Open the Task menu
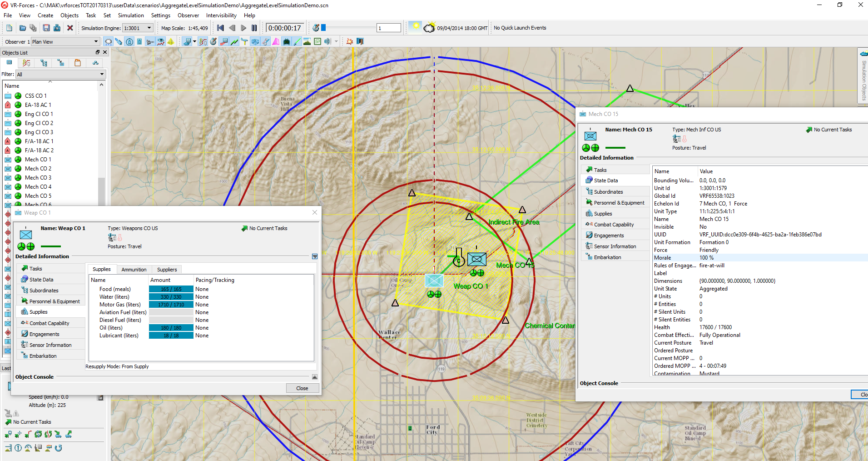This screenshot has width=868, height=461. point(91,15)
